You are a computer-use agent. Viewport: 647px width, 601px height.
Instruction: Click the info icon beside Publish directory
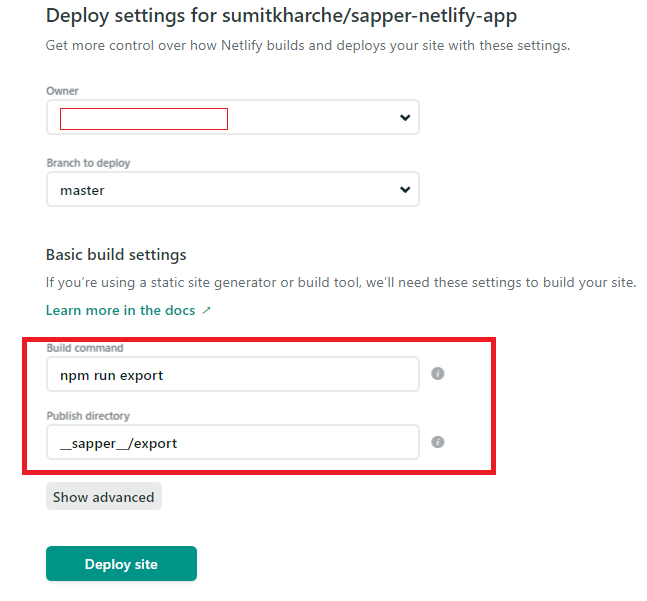437,442
